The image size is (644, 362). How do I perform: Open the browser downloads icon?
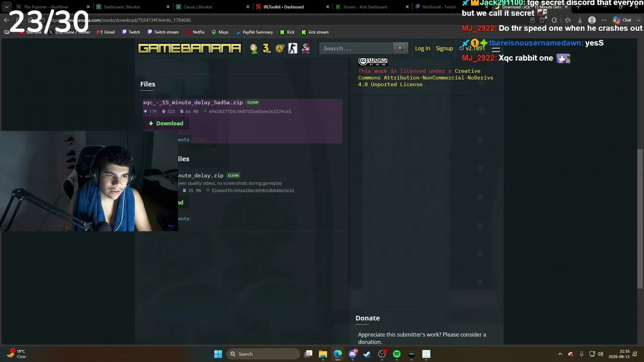point(580,20)
